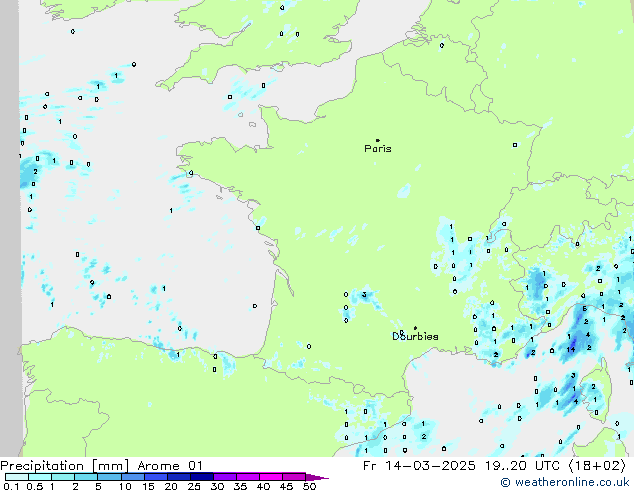Click the forecast date 'Fr 14-03-2025 19..20 UTC'
Screen dimensions: 634x490
point(461,466)
